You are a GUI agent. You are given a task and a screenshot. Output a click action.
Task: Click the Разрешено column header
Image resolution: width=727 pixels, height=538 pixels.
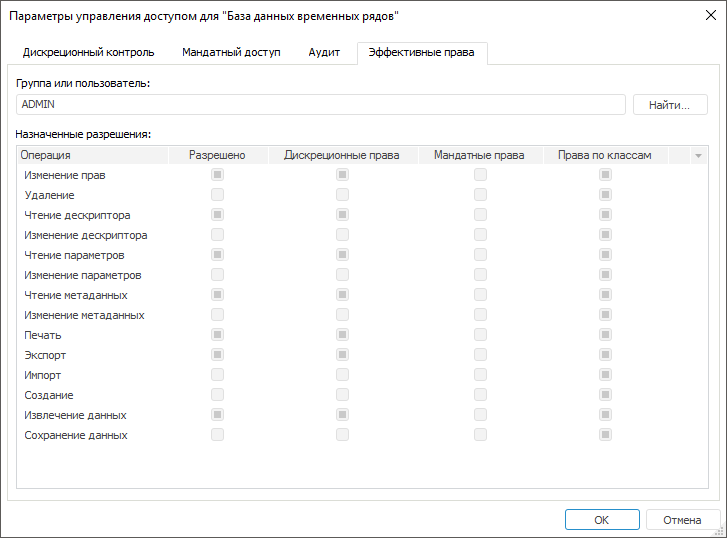[x=217, y=155]
